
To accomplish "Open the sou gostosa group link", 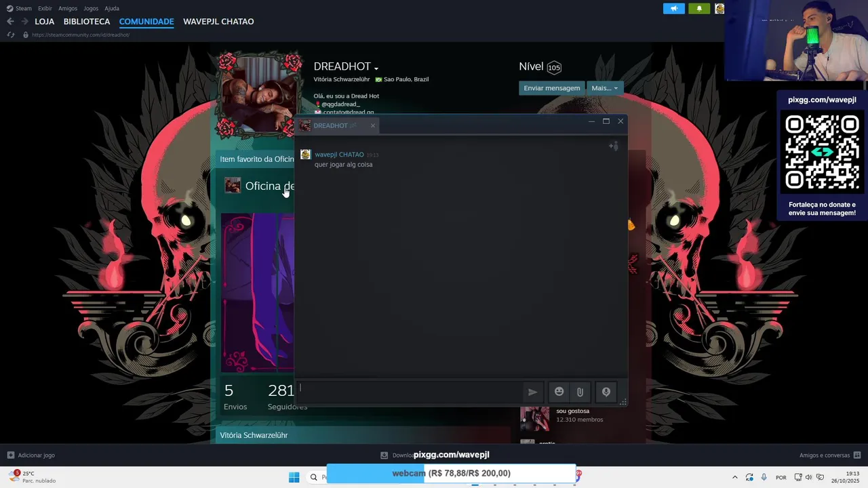I will click(x=572, y=411).
